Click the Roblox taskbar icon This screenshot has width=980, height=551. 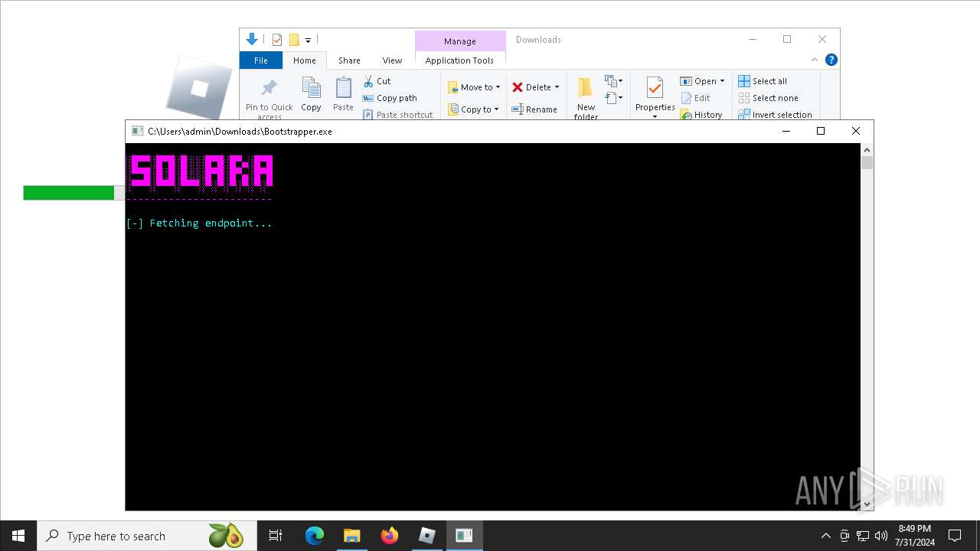(x=426, y=536)
